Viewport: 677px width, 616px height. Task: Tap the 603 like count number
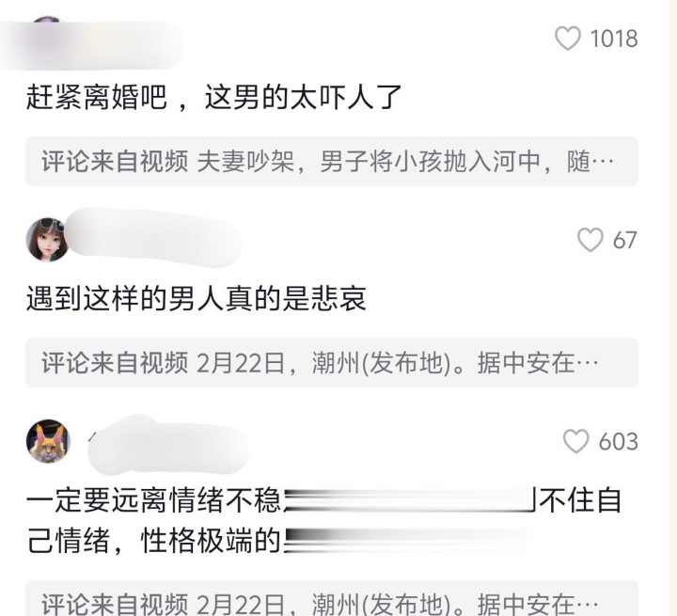[x=619, y=442]
